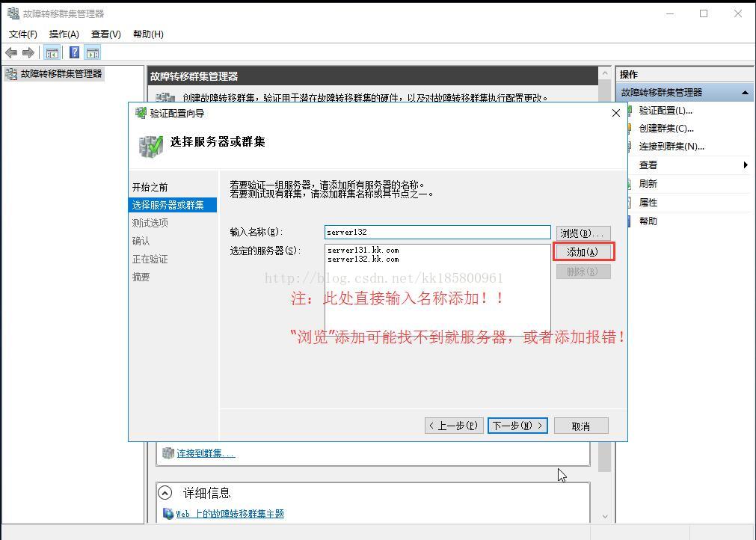Close the 验证配置向导 dialog
The width and height of the screenshot is (756, 540).
(x=615, y=113)
